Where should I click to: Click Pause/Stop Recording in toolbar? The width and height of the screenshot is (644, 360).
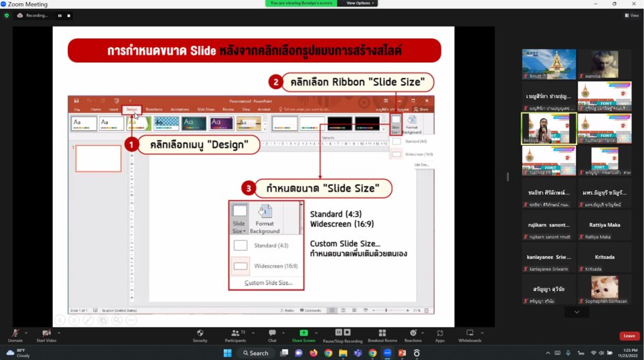coord(343,333)
